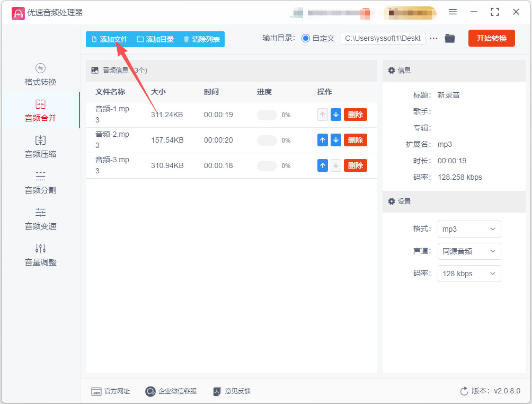Open the 声道 同源音频 dropdown
532x404 pixels.
[469, 251]
